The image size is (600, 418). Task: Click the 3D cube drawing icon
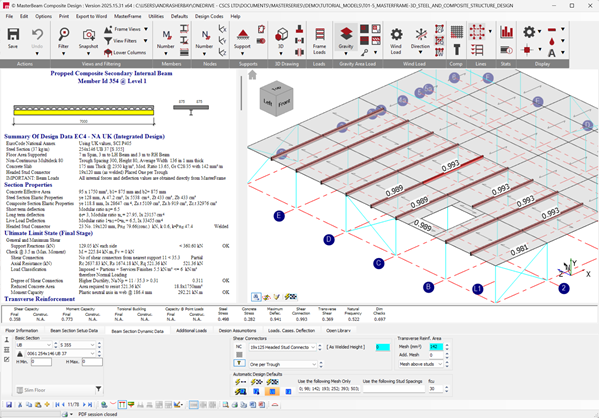[x=281, y=34]
